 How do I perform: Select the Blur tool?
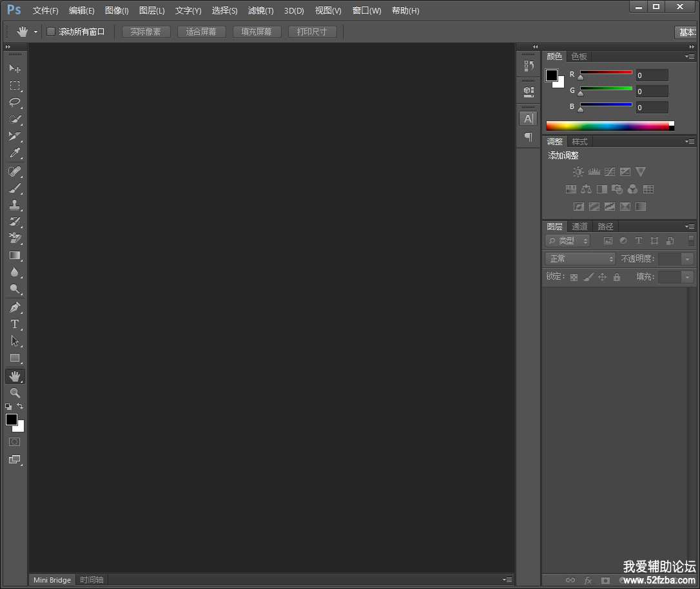pyautogui.click(x=15, y=272)
